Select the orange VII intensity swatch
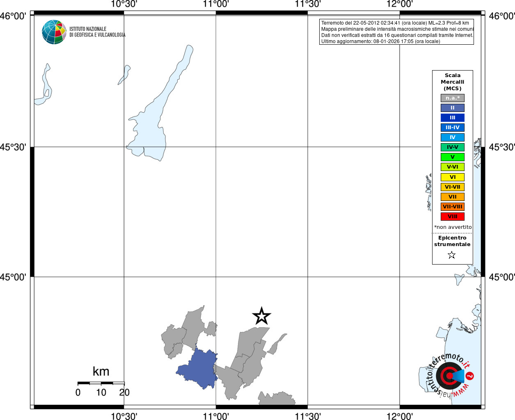Image resolution: width=515 pixels, height=420 pixels. point(453,197)
